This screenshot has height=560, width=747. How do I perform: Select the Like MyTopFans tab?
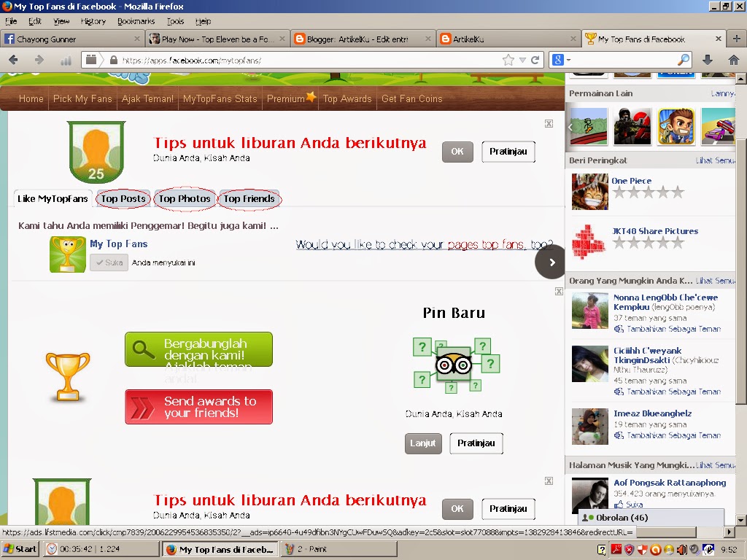[53, 198]
